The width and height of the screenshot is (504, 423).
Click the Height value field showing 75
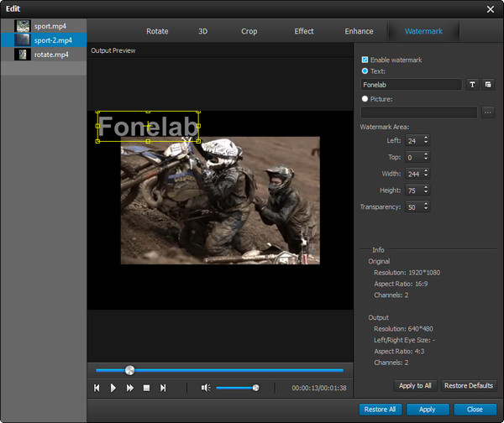point(414,191)
